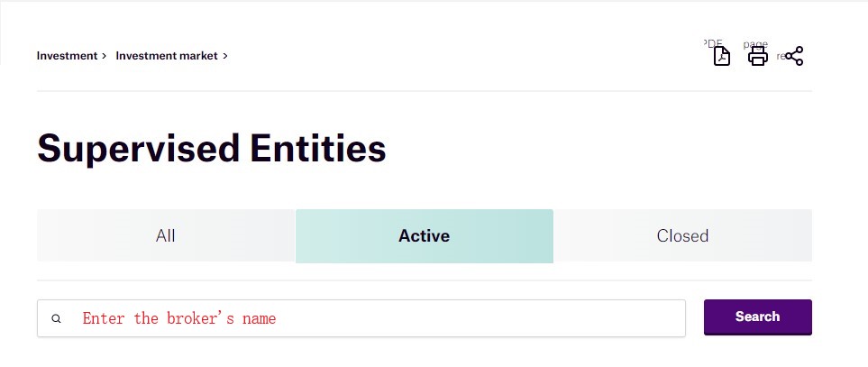The width and height of the screenshot is (868, 367).
Task: Select the Active tab
Action: tap(424, 236)
